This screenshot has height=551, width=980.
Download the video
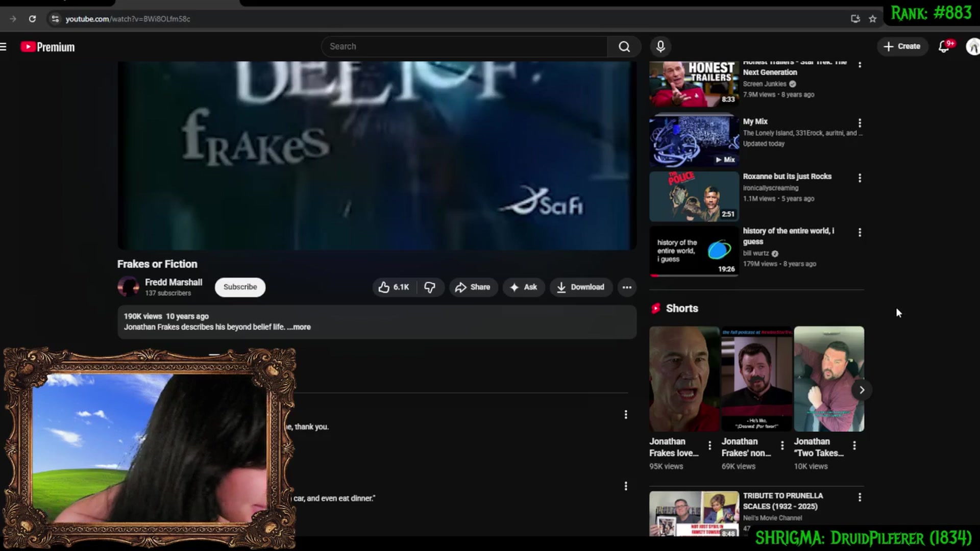[581, 287]
